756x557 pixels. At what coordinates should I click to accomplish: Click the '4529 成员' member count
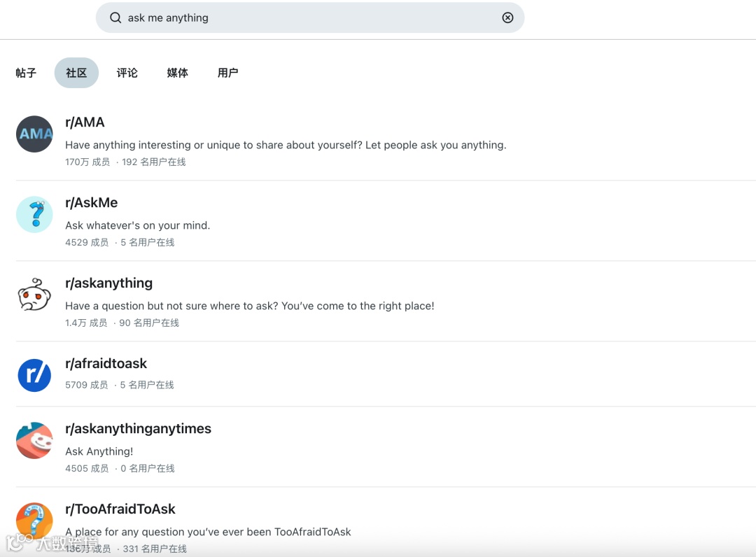(x=87, y=242)
